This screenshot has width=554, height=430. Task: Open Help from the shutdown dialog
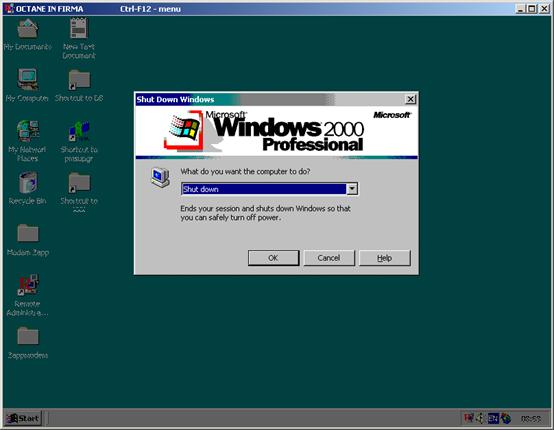coord(385,258)
